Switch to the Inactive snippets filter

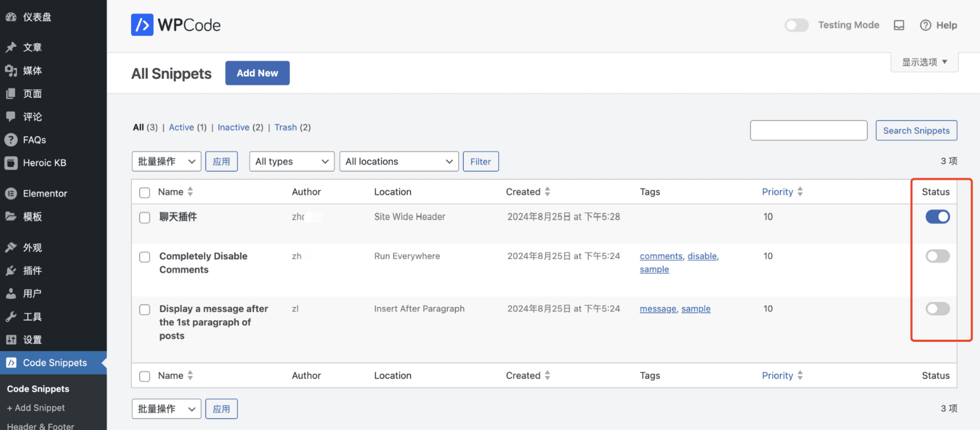point(233,128)
